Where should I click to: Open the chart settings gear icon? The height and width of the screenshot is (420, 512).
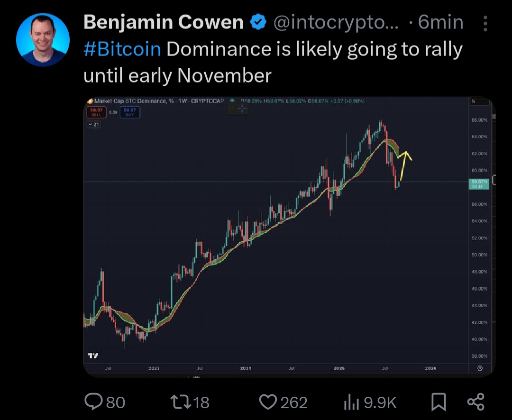click(480, 368)
